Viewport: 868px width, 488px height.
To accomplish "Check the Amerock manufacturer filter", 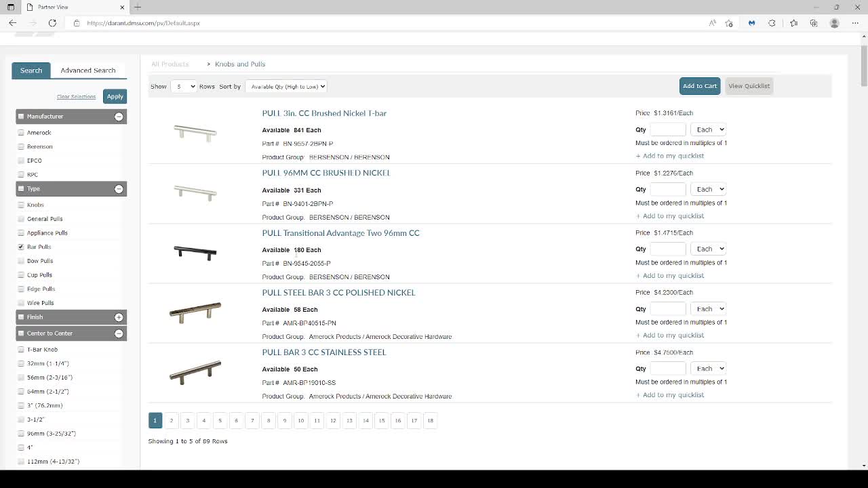I will (x=21, y=133).
